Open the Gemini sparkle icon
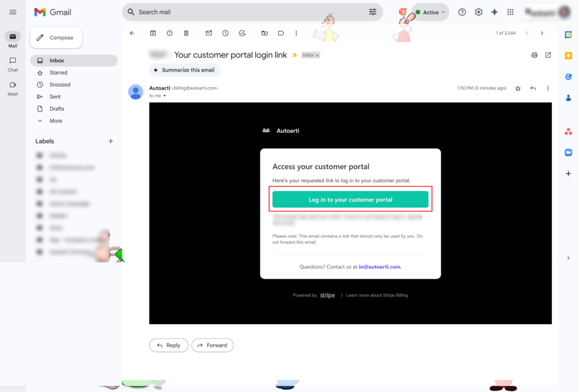The height and width of the screenshot is (392, 579). (x=494, y=12)
